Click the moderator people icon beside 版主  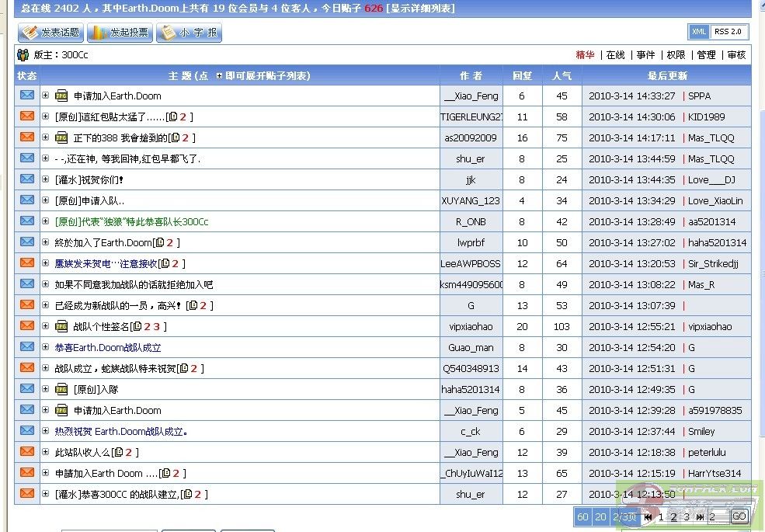click(x=23, y=55)
